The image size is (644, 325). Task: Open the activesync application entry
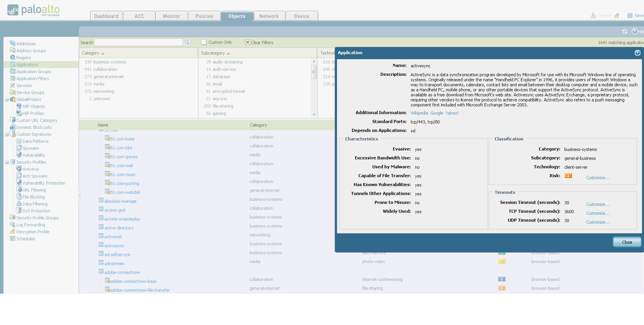coord(114,246)
